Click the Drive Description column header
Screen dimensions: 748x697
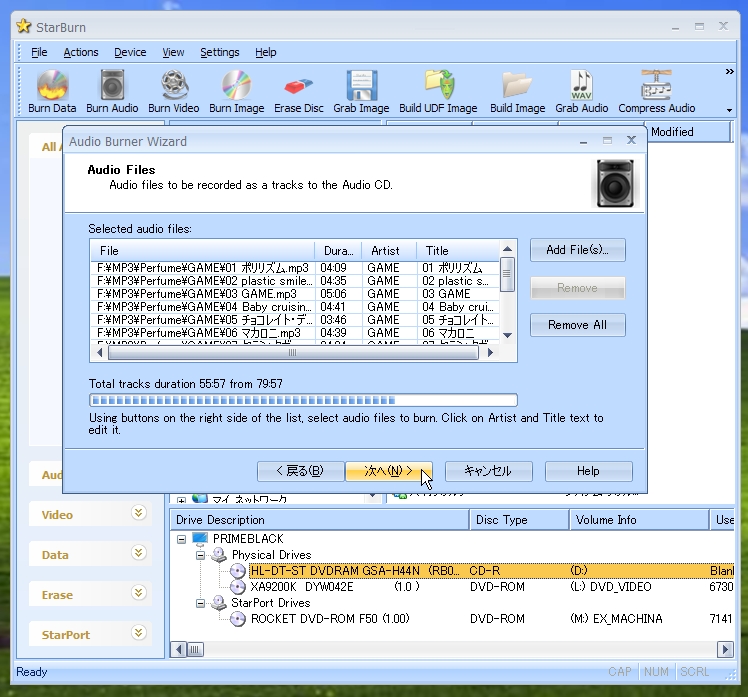click(x=319, y=520)
